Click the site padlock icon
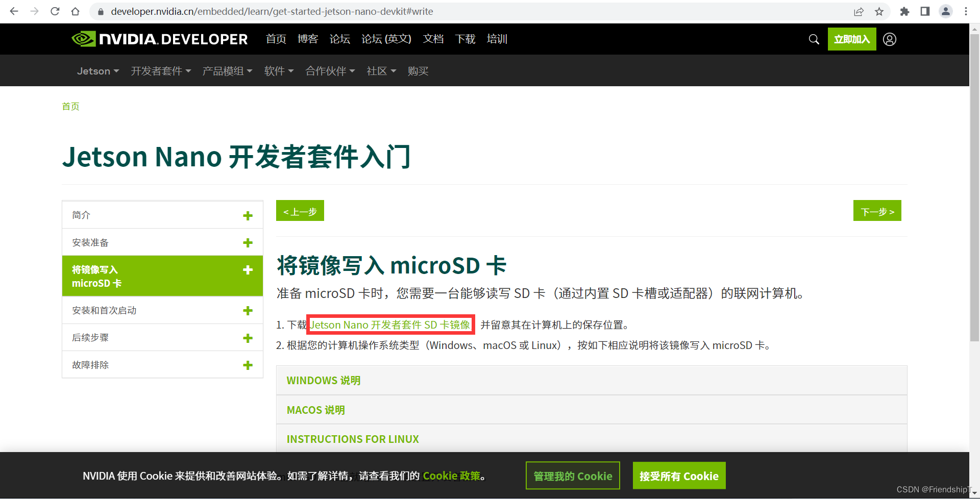The height and width of the screenshot is (499, 980). (x=101, y=11)
